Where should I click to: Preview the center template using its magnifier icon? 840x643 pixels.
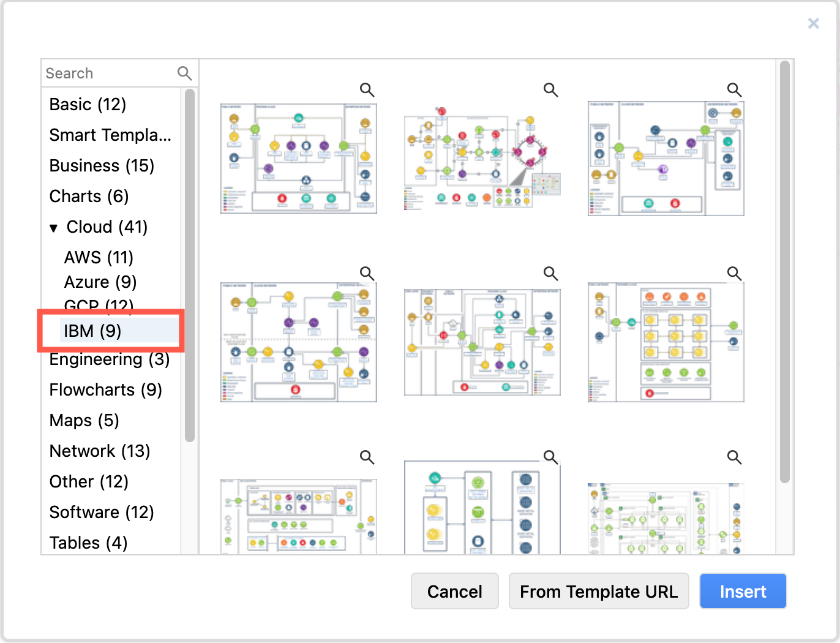pyautogui.click(x=550, y=273)
